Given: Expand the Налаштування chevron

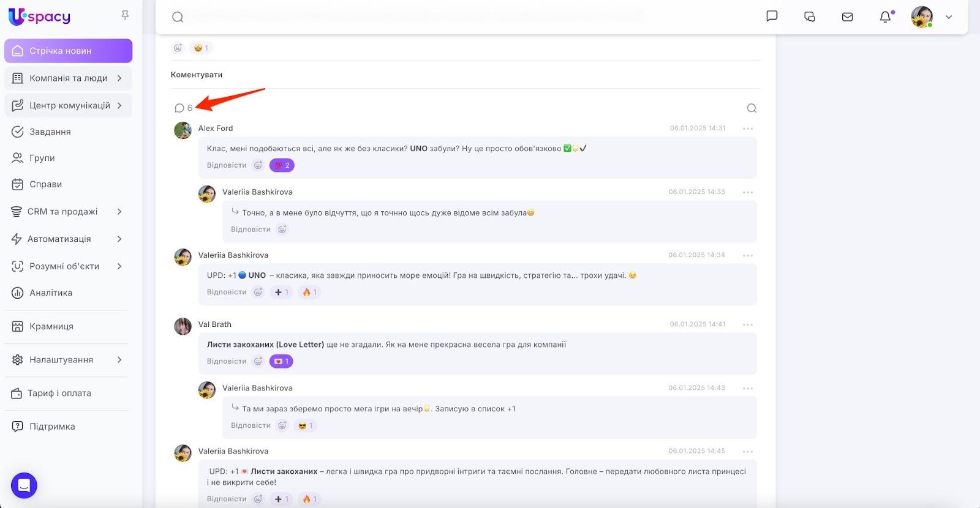Looking at the screenshot, I should [119, 360].
